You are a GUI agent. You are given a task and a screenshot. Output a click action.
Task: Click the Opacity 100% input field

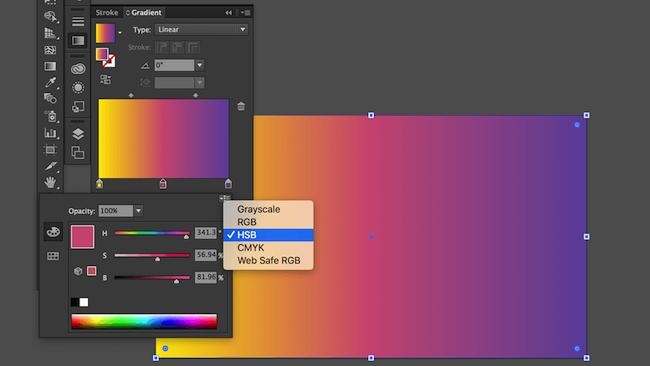point(116,211)
